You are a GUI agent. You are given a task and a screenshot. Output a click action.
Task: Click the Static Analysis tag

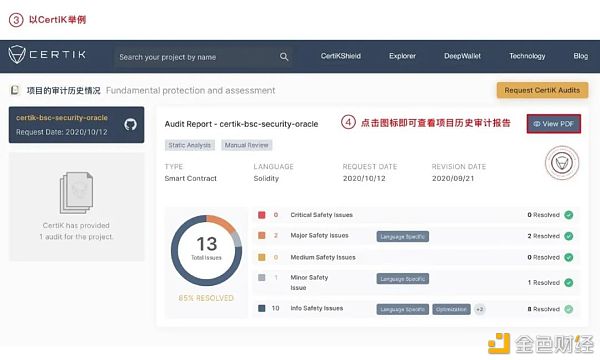(189, 145)
